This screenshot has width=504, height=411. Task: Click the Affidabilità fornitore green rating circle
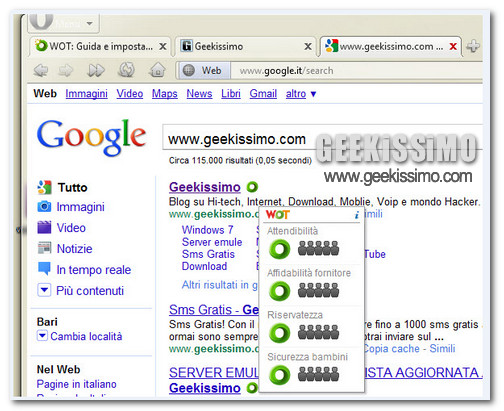tap(280, 291)
